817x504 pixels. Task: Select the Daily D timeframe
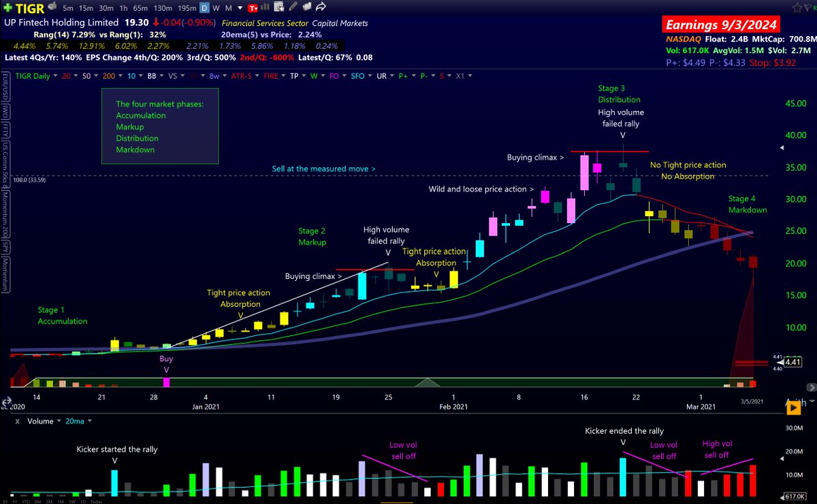204,8
